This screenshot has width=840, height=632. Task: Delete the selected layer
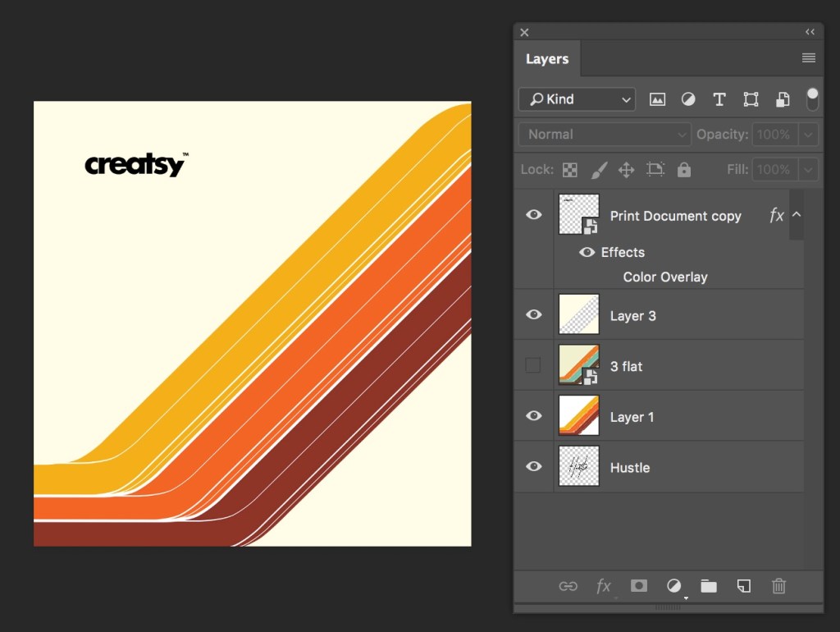(778, 586)
